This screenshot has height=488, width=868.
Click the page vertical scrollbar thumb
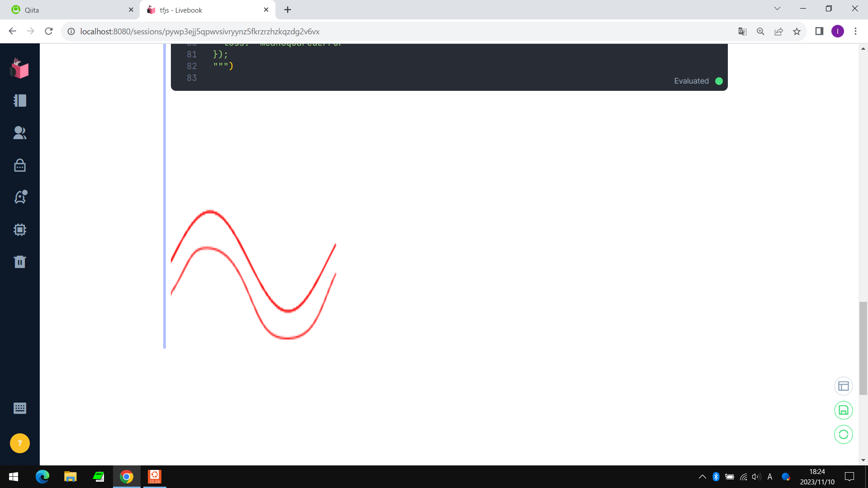tap(863, 348)
